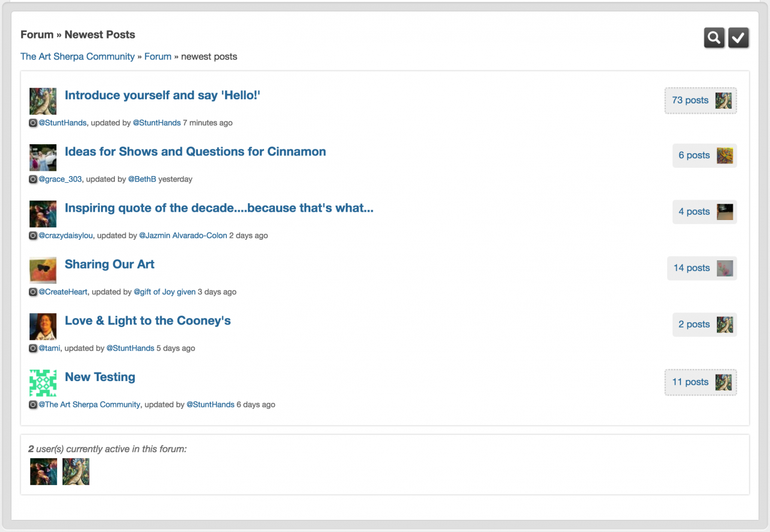This screenshot has height=532, width=770.
Task: Click the Forum breadcrumb link
Action: [158, 57]
